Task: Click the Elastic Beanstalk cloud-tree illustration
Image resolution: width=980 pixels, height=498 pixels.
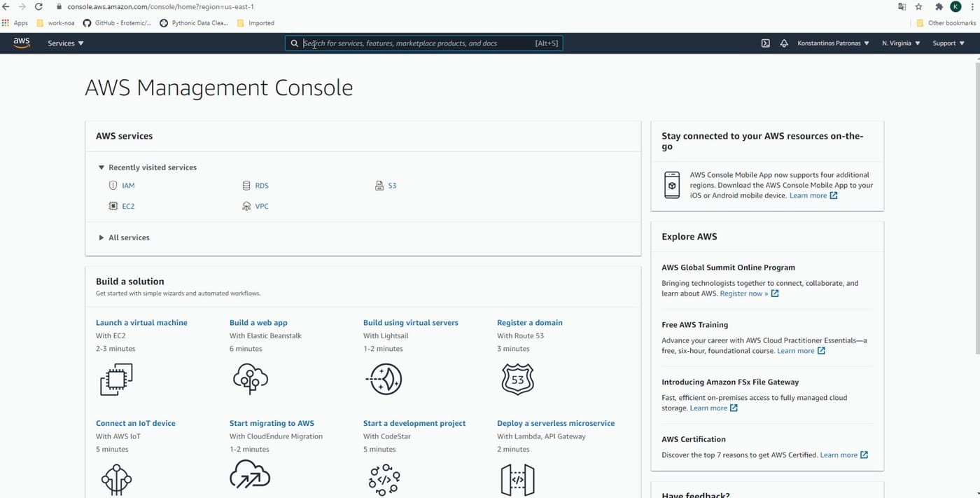Action: 250,379
